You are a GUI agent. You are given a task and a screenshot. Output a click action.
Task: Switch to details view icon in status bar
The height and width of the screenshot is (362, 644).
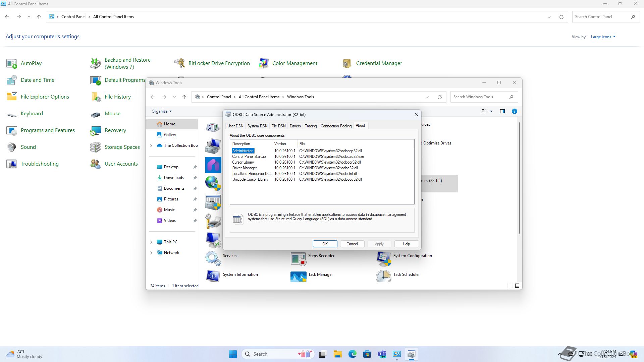click(509, 286)
